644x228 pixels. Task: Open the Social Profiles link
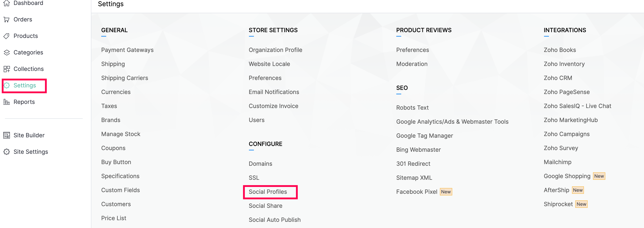(x=268, y=192)
